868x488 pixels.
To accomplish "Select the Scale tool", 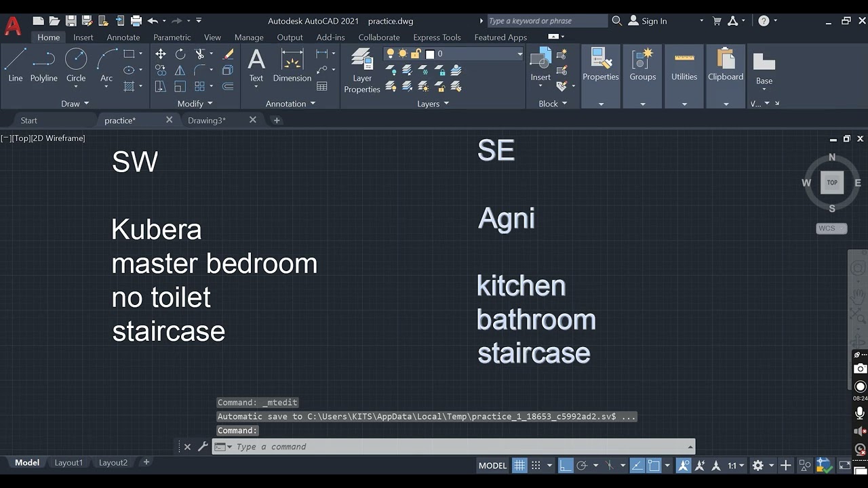I will coord(180,86).
